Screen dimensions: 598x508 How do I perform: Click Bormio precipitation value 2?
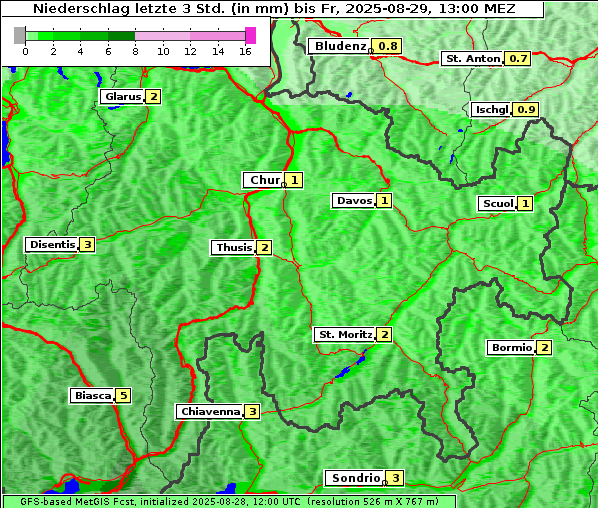544,348
